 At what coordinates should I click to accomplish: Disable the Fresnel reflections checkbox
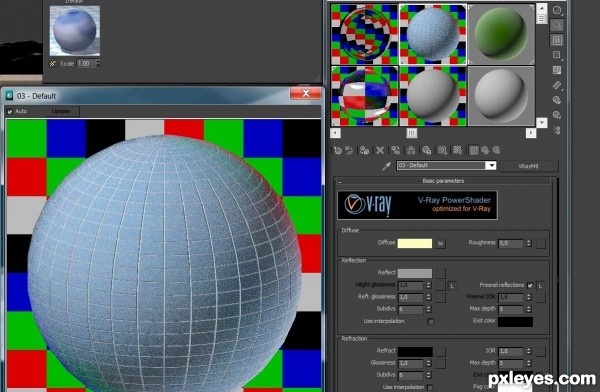click(x=530, y=285)
